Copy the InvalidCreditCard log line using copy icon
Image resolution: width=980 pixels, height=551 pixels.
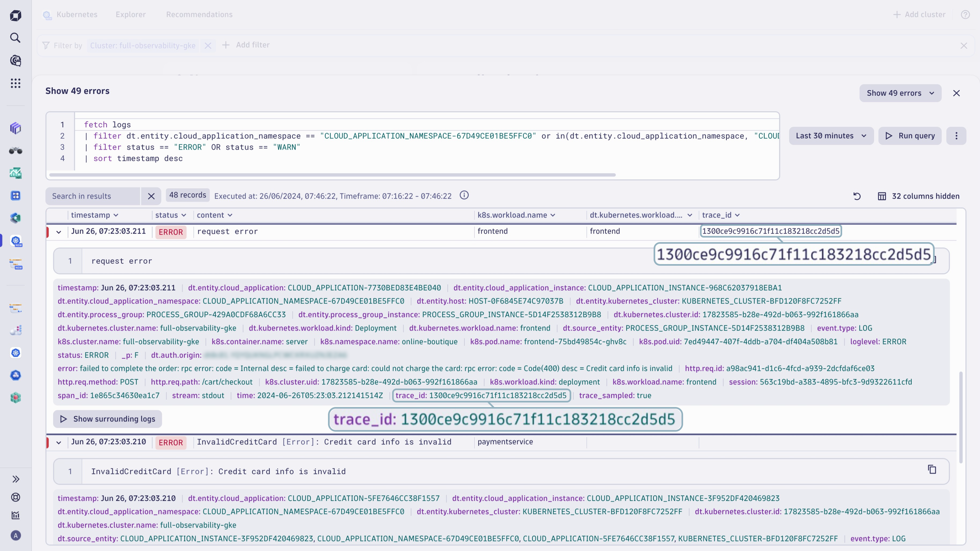[x=932, y=470]
